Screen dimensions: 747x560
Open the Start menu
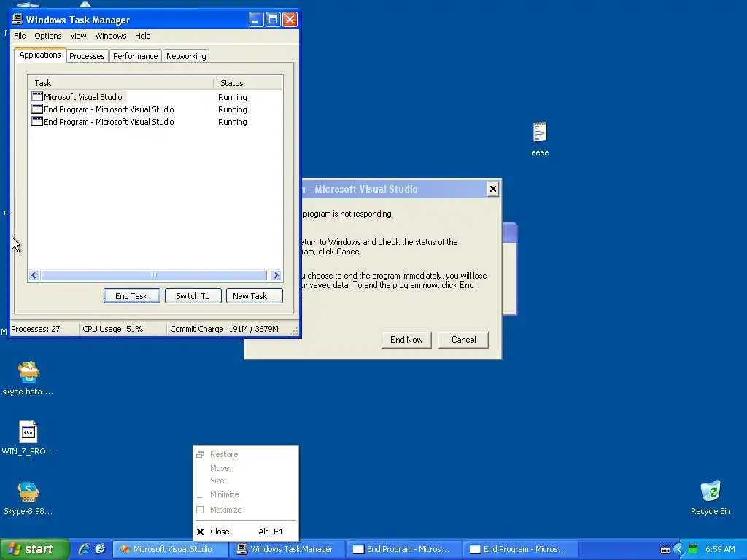[x=34, y=549]
